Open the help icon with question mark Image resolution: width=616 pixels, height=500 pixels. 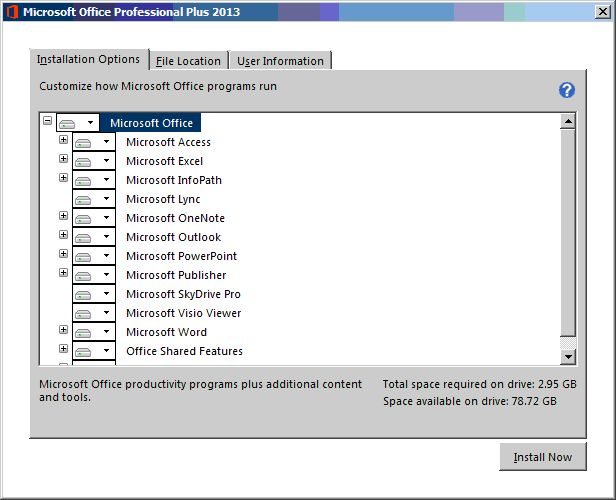tap(566, 90)
